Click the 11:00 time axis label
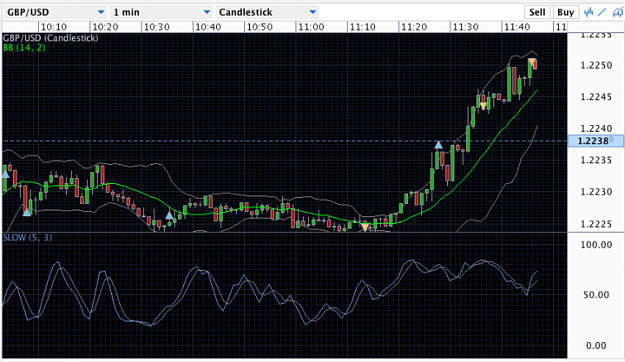 311,27
